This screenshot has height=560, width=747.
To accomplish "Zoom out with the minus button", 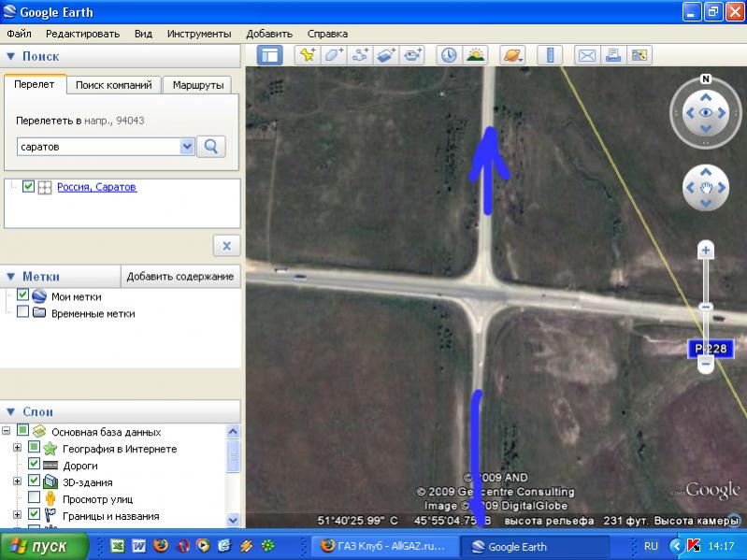I will [706, 365].
